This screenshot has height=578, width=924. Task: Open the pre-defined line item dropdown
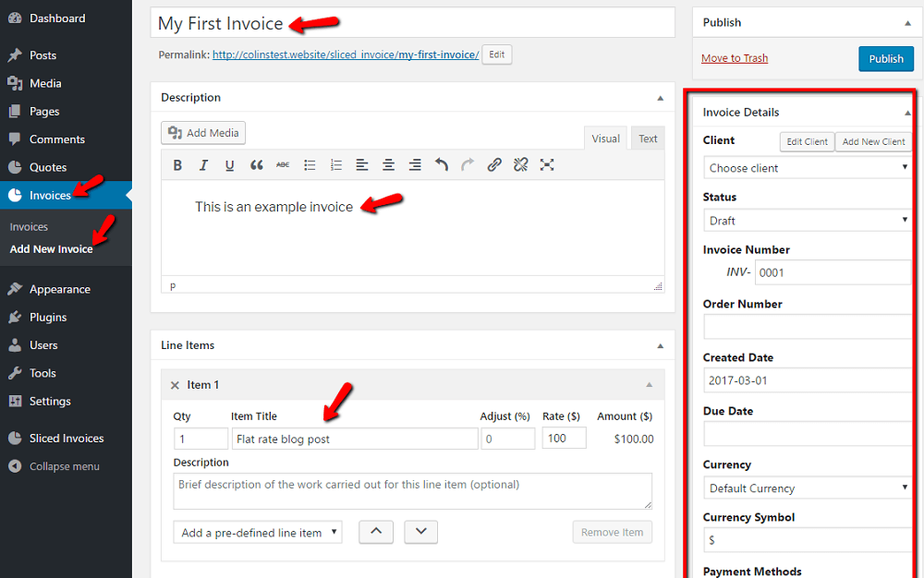point(257,532)
